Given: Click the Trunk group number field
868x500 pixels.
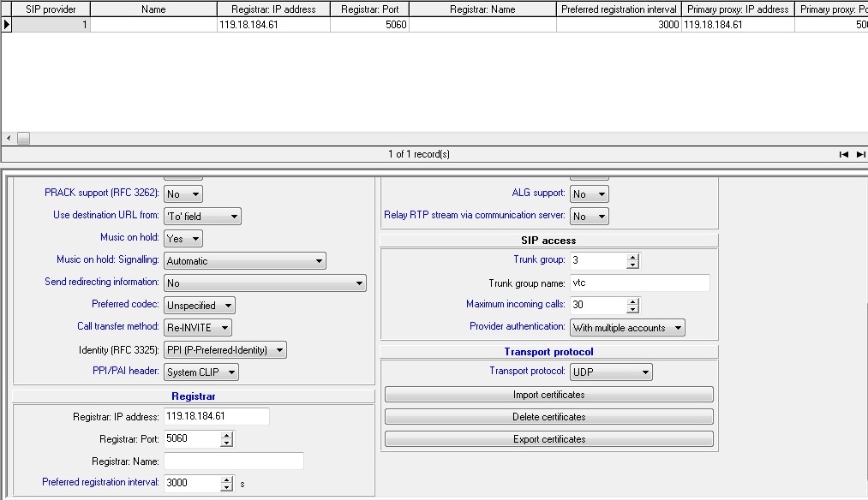Looking at the screenshot, I should click(598, 260).
